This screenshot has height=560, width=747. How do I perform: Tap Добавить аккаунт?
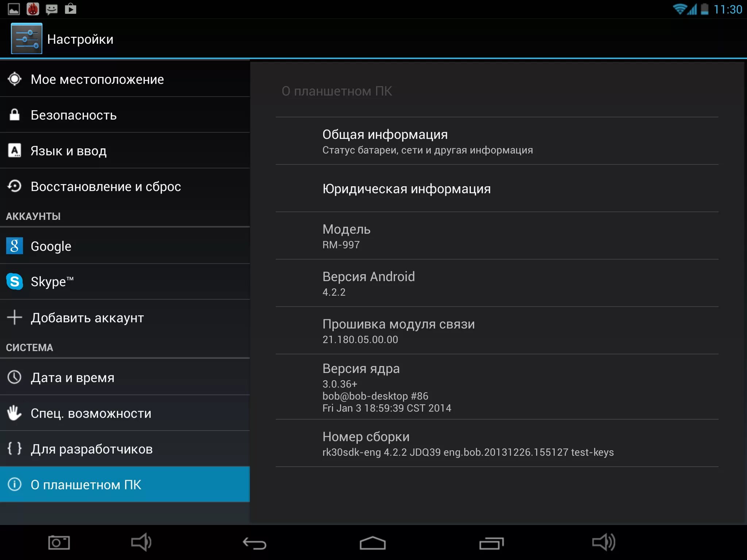pos(125,318)
